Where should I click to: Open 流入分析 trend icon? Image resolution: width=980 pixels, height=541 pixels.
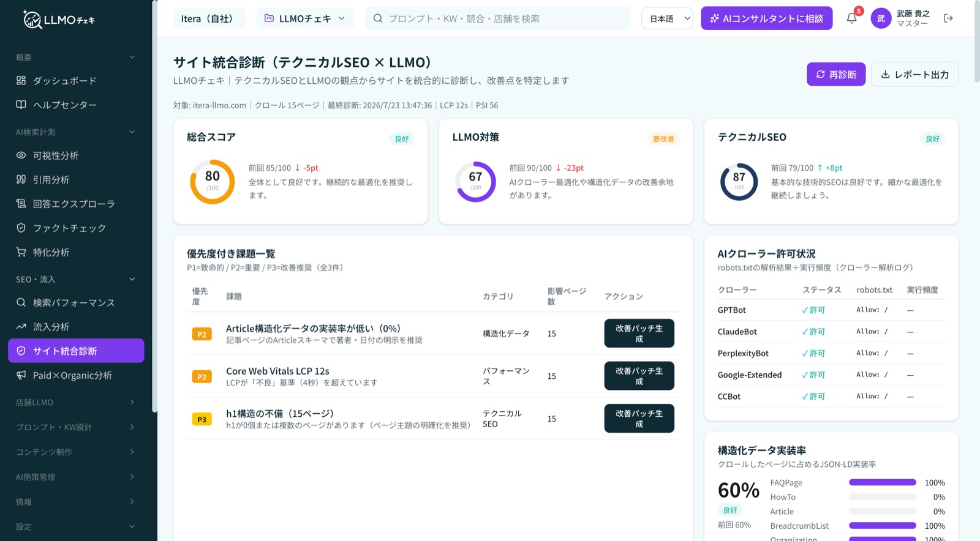21,326
